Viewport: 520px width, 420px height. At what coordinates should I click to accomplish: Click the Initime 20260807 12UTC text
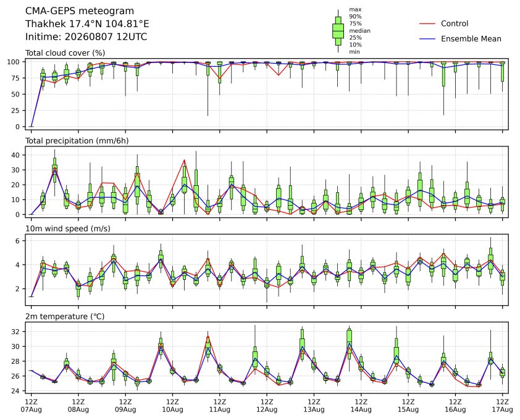point(86,36)
